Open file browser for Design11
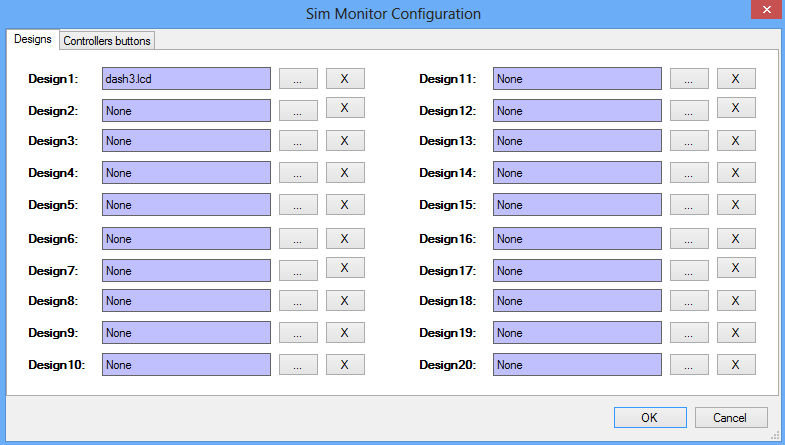 tap(689, 78)
